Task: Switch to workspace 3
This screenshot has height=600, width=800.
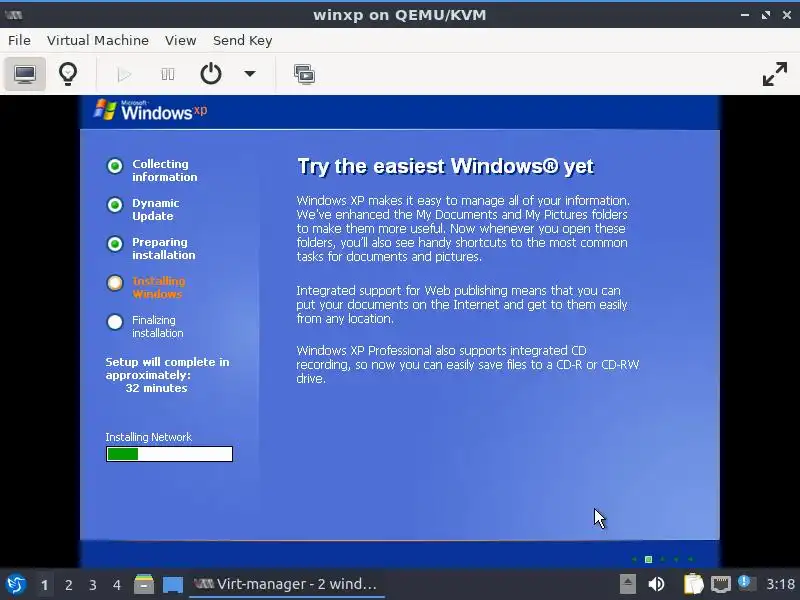Action: pos(92,585)
